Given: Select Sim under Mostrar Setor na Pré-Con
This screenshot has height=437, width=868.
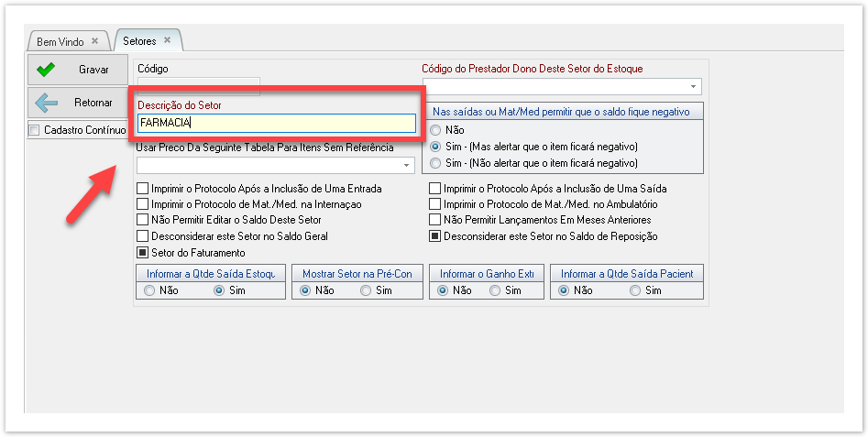Looking at the screenshot, I should click(x=366, y=290).
